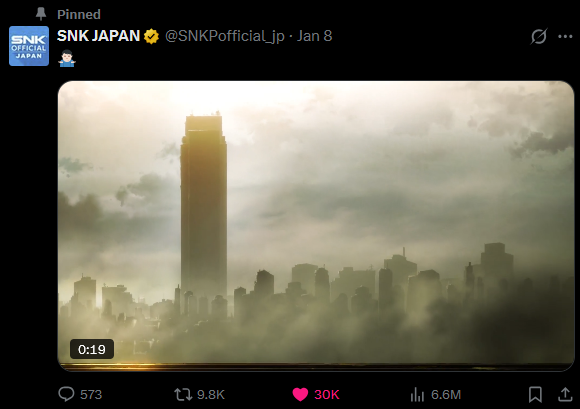Open the SNK JAPAN display name link
Viewport: 580px width, 409px height.
click(x=98, y=36)
